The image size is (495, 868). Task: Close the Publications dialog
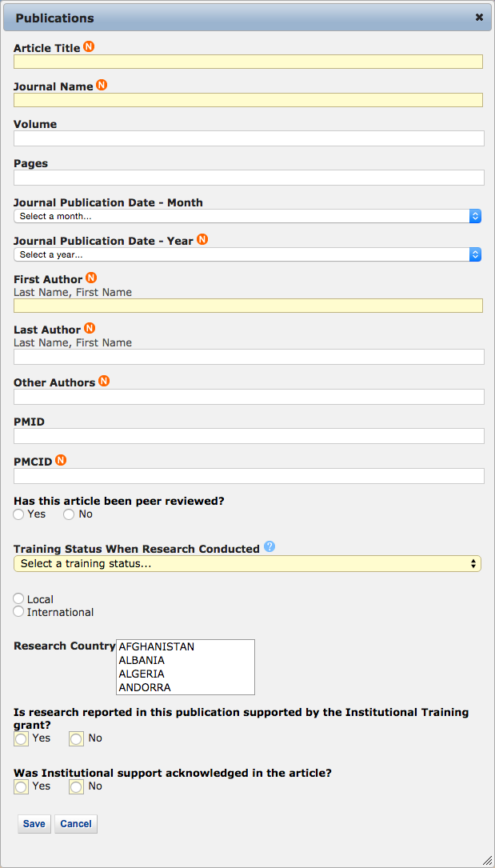pyautogui.click(x=479, y=17)
